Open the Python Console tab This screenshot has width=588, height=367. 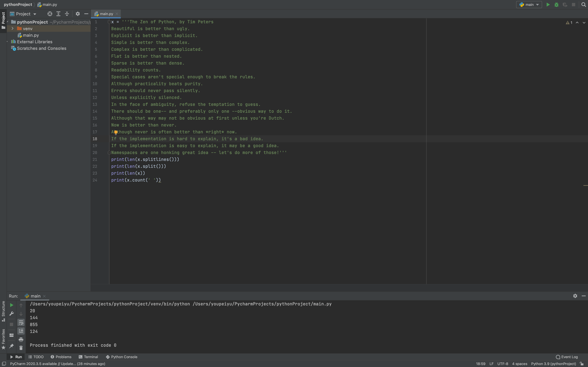point(122,357)
